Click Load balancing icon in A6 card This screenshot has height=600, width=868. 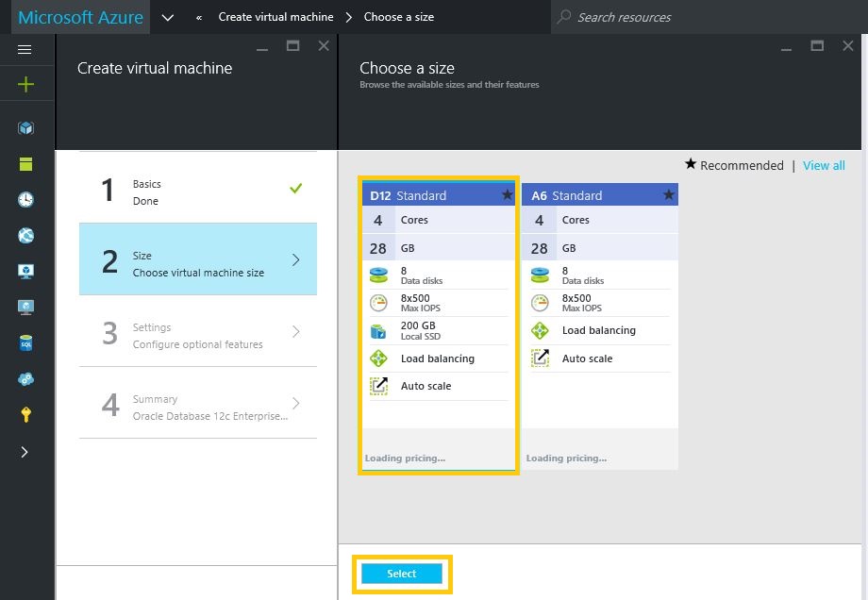click(540, 330)
